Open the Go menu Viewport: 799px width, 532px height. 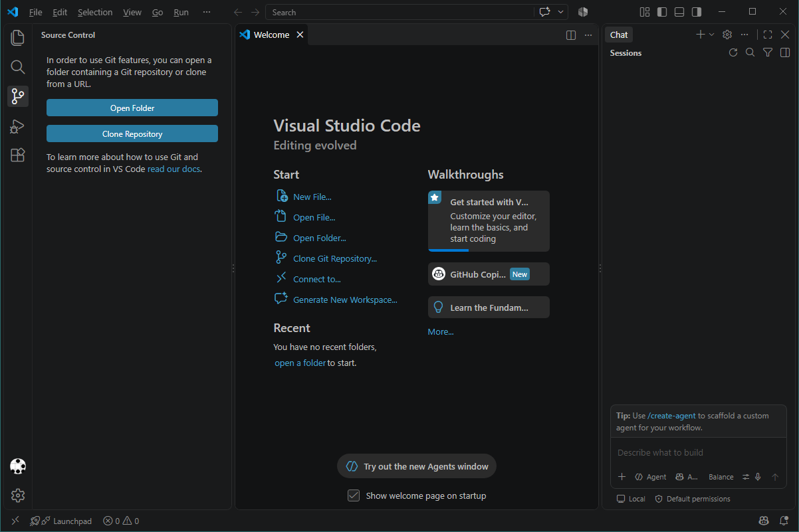[x=158, y=12]
